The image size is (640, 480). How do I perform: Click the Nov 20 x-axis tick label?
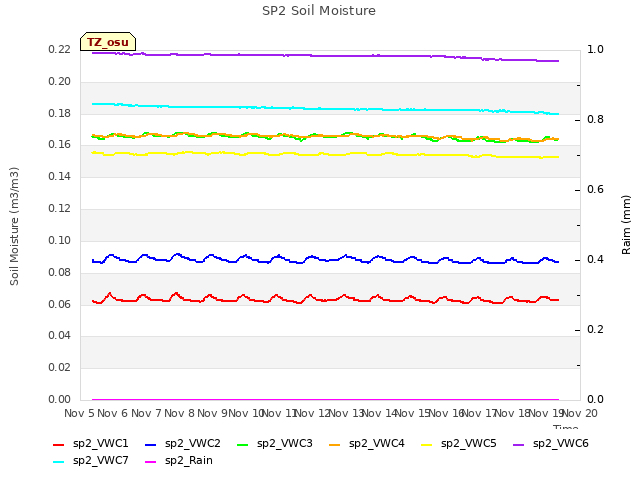click(x=580, y=413)
